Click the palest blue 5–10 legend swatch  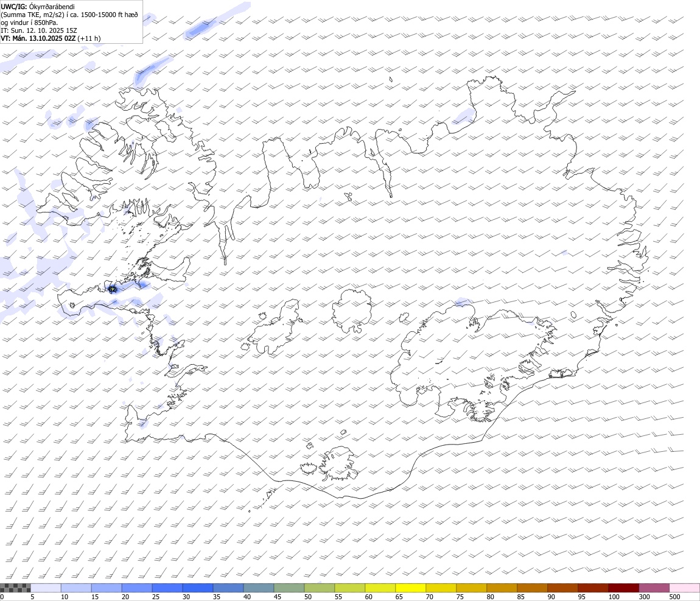pyautogui.click(x=46, y=588)
